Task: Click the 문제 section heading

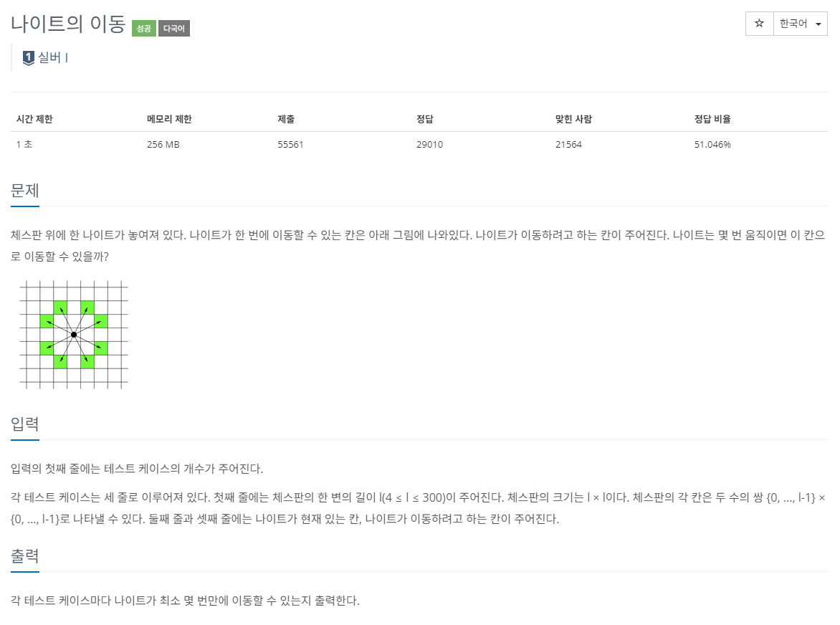Action: click(x=24, y=191)
